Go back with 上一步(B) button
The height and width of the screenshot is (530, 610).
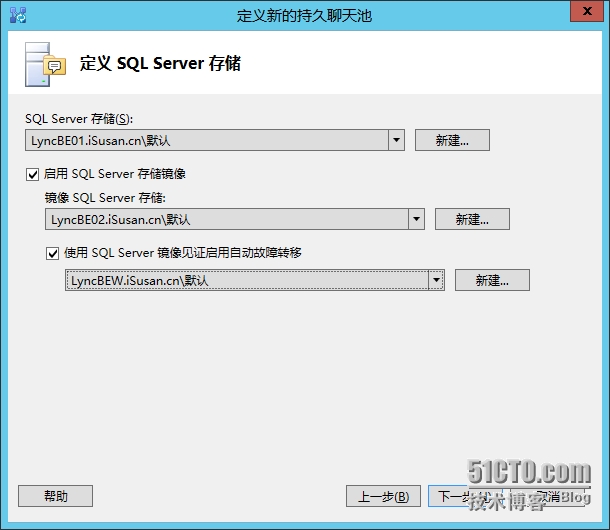coord(383,496)
